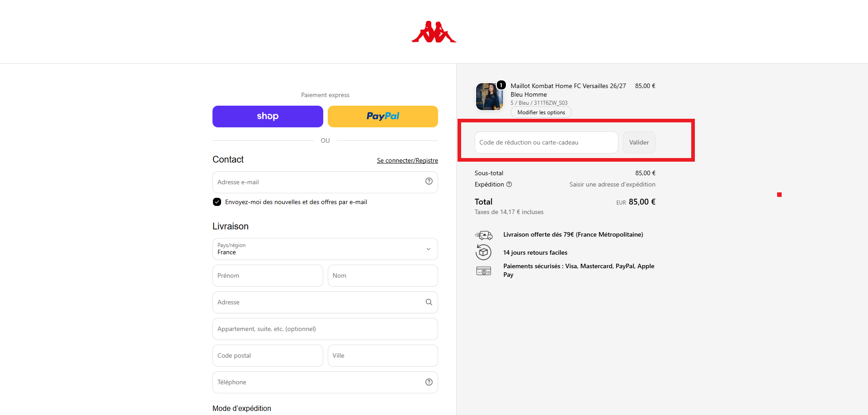Focus the Nom field
Screen dimensions: 868x415
tap(383, 275)
